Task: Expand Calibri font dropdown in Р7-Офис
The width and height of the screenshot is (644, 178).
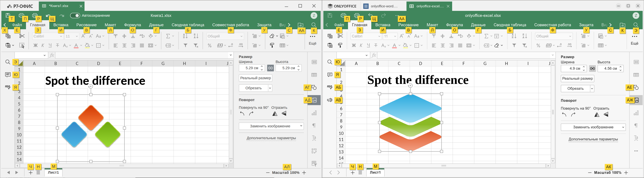Action: click(61, 36)
